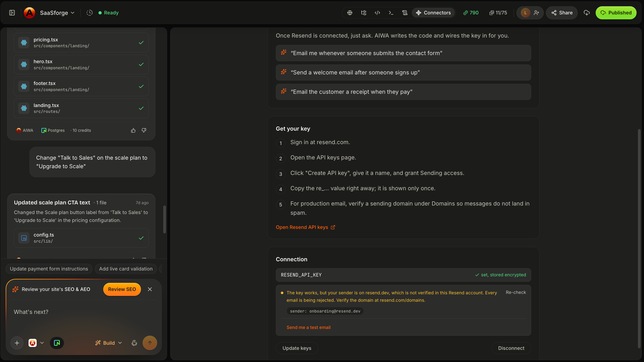644x362 pixels.
Task: Open the pricing.tsx file row
Action: [81, 42]
